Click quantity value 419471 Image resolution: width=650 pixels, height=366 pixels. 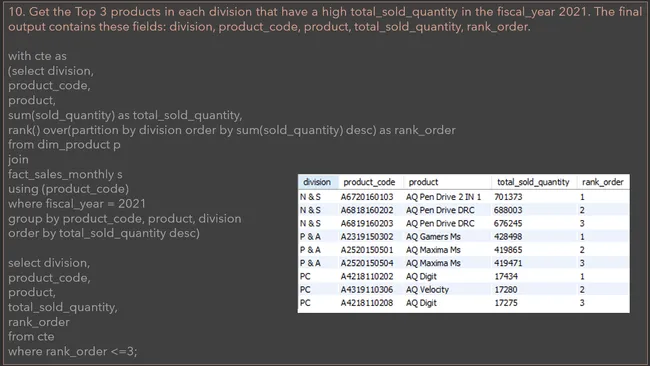[x=508, y=263]
